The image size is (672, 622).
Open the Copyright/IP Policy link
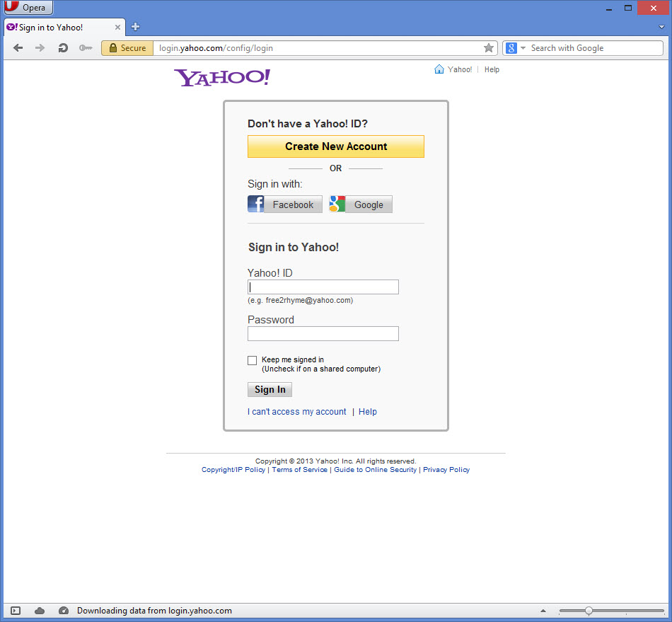tap(233, 470)
